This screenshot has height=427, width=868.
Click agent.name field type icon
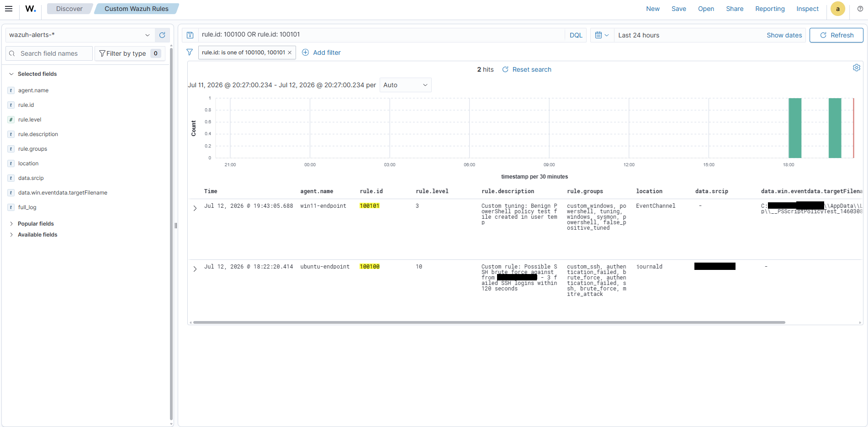click(x=11, y=90)
